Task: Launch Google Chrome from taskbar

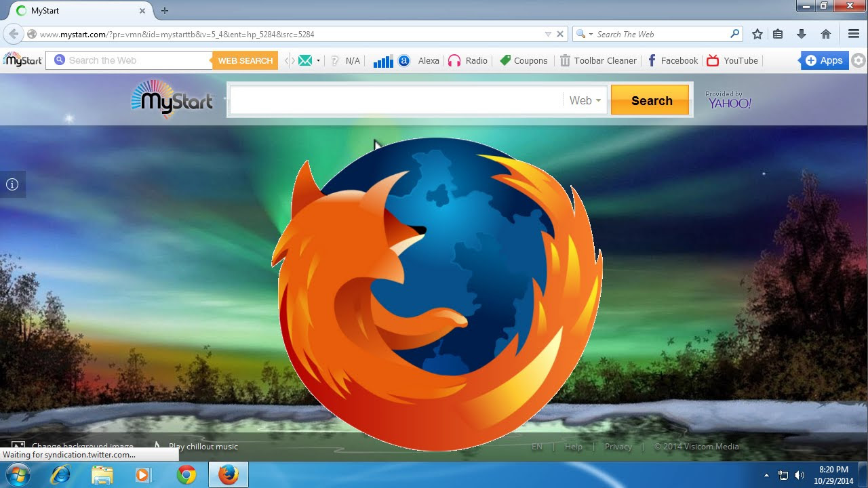Action: [186, 474]
